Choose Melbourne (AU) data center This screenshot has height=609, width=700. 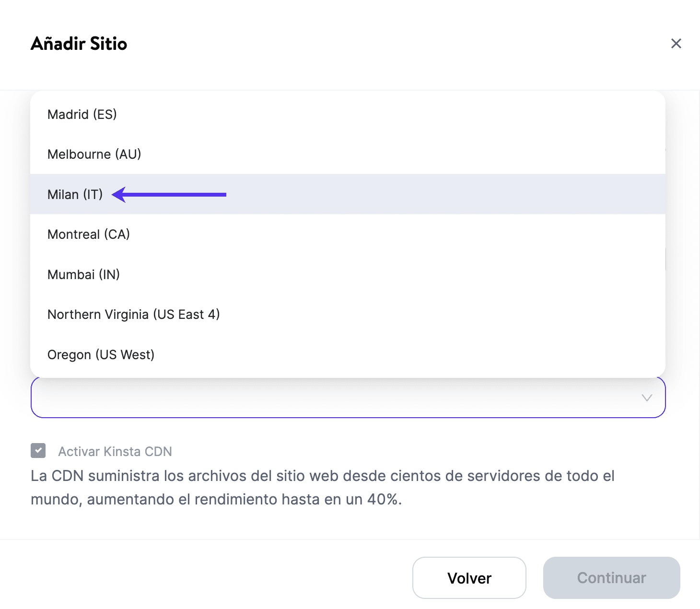94,154
